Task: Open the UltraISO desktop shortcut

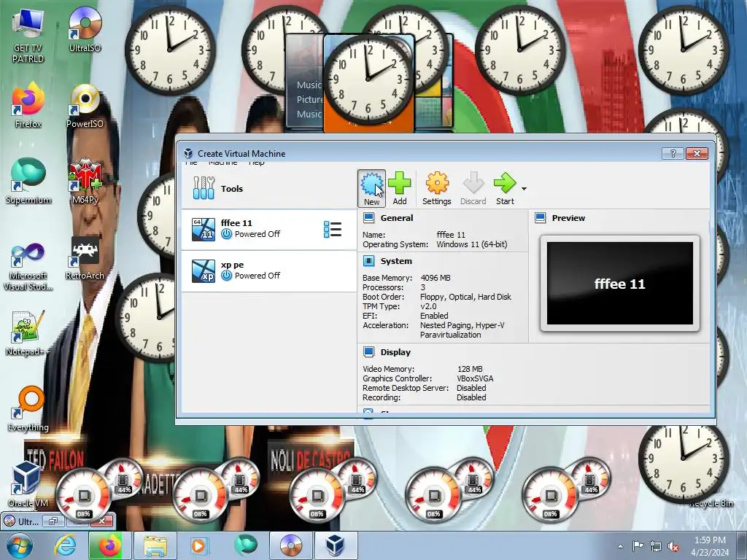Action: tap(85, 29)
